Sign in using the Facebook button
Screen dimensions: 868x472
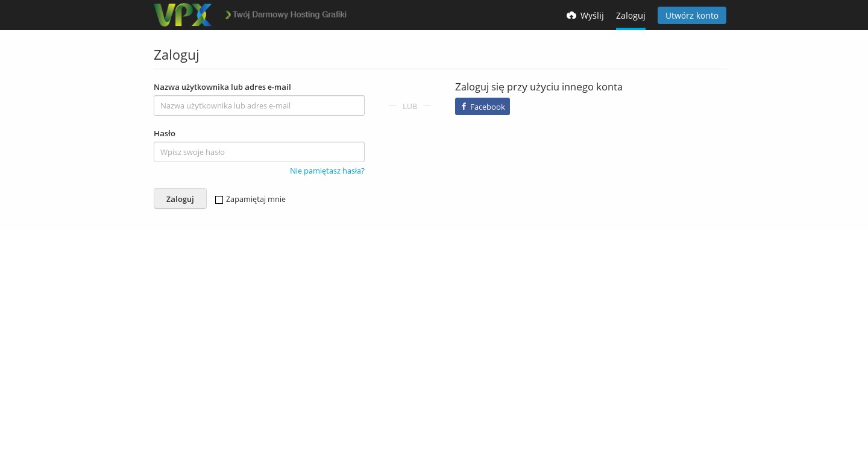[x=482, y=107]
